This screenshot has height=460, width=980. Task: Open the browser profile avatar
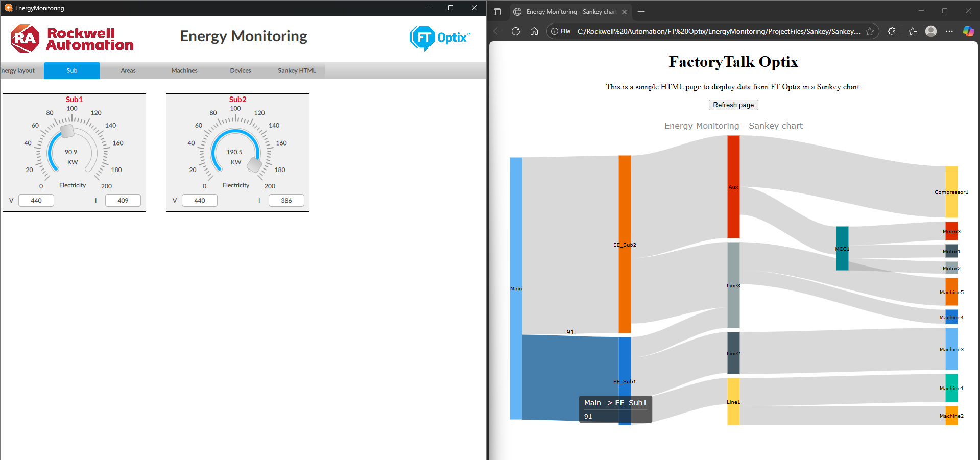click(931, 31)
